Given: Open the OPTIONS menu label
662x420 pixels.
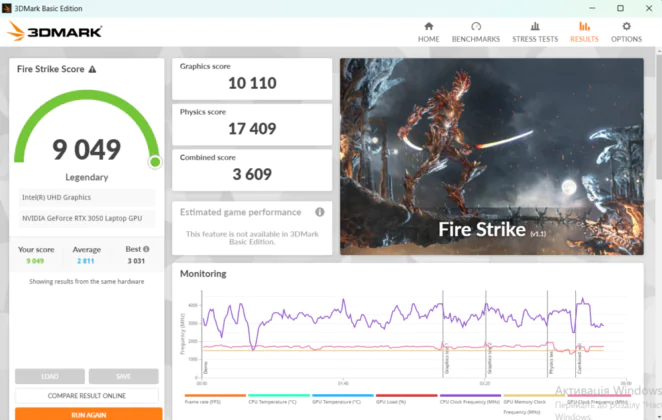Looking at the screenshot, I should tap(626, 39).
